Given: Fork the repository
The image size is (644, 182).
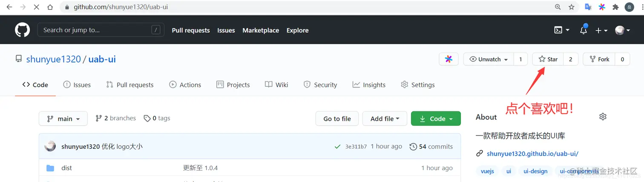Looking at the screenshot, I should coord(599,59).
